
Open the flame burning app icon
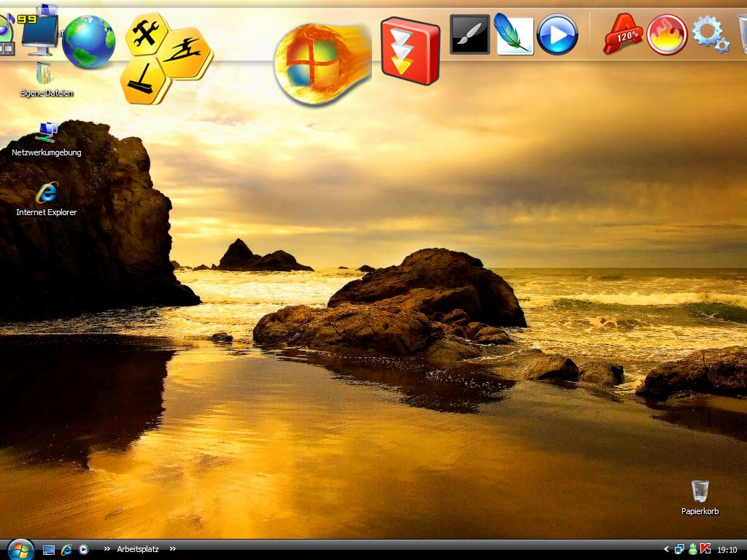(667, 34)
